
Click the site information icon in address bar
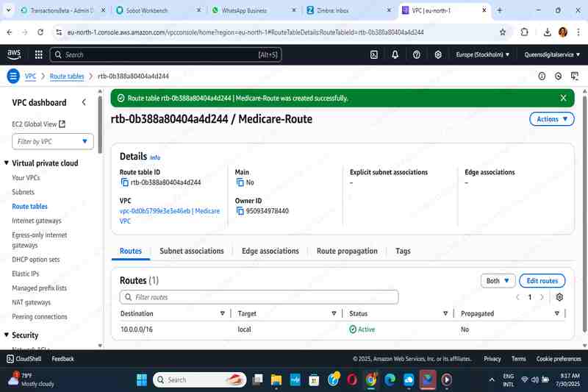tap(59, 32)
